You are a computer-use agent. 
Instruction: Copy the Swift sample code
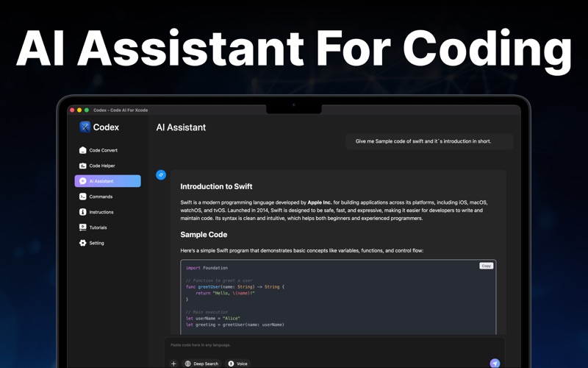tap(487, 266)
